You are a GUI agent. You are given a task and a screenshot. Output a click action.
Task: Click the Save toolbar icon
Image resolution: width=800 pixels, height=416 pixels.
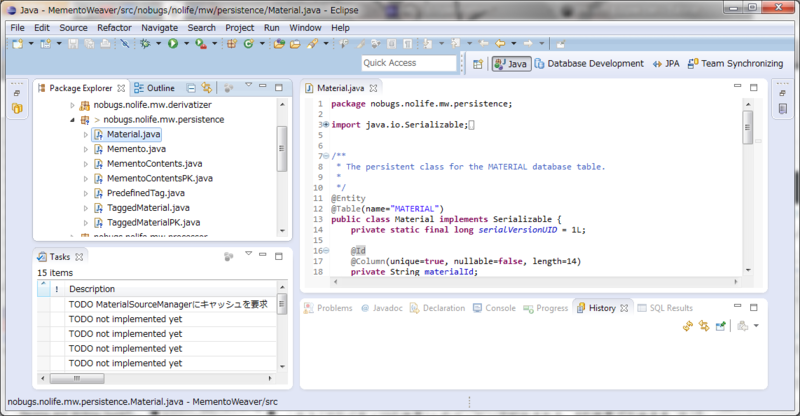[x=73, y=44]
